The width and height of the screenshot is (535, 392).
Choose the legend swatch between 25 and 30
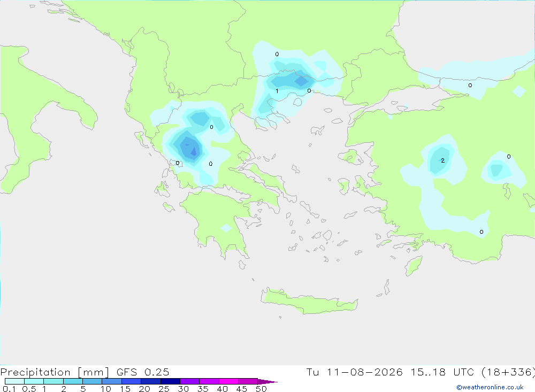point(170,381)
